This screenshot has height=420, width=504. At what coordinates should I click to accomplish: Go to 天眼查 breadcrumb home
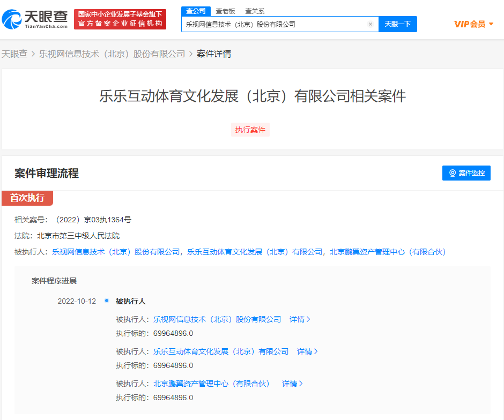[14, 54]
